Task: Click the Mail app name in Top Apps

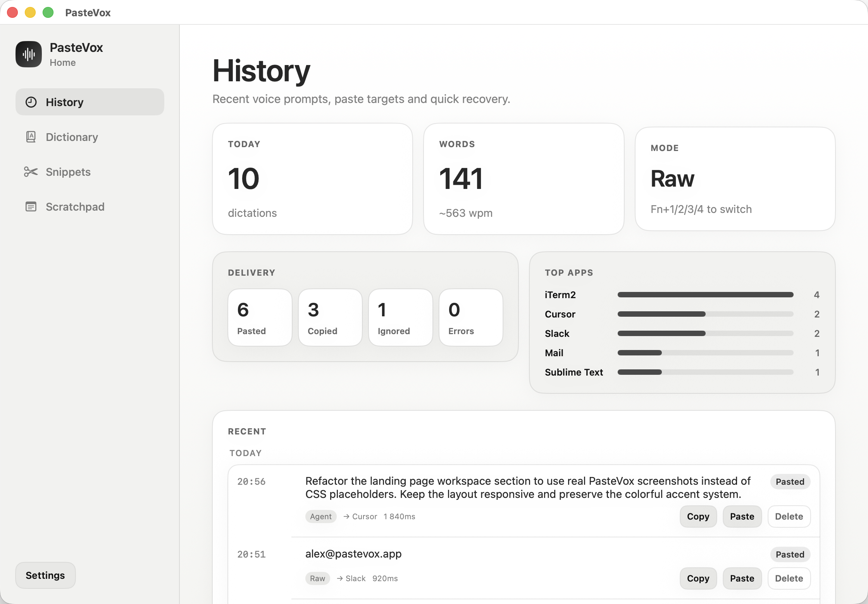Action: point(554,353)
